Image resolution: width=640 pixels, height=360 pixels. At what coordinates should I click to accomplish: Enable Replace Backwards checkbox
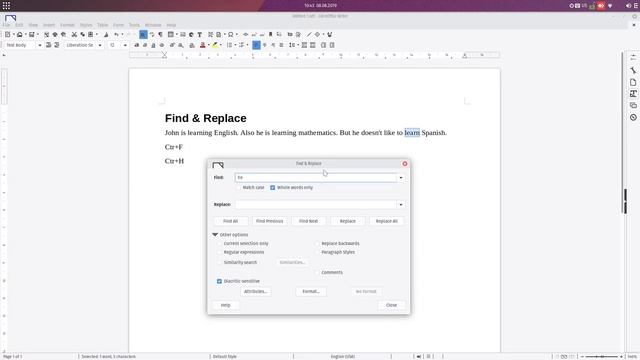tap(317, 243)
